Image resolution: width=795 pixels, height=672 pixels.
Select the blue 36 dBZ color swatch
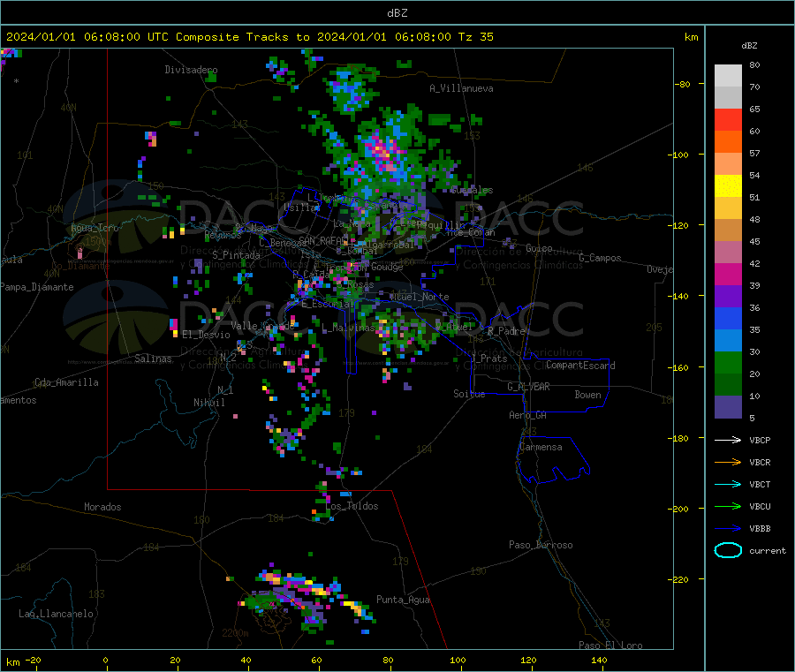coord(728,318)
